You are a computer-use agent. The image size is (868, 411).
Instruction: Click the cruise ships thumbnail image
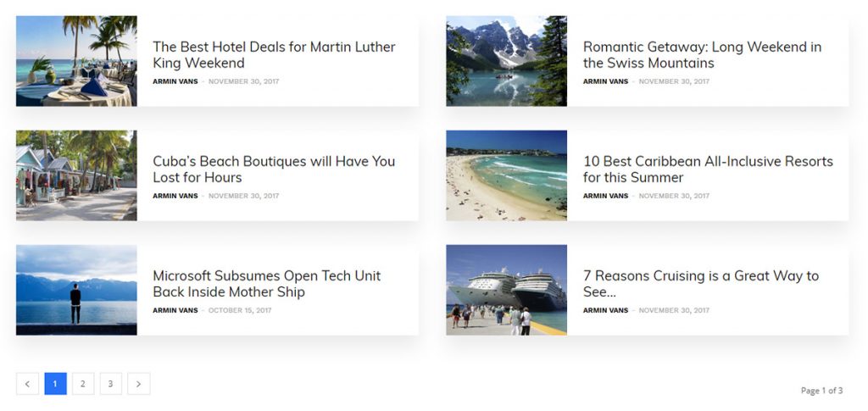pos(506,290)
